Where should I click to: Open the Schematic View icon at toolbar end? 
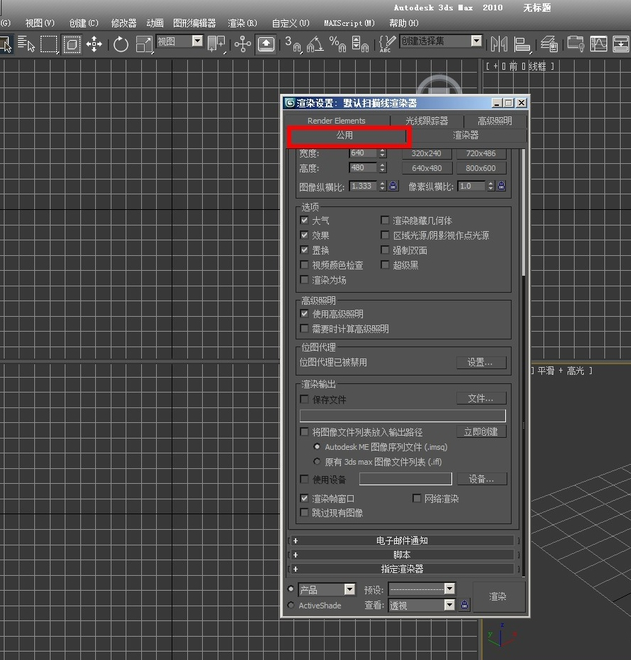(621, 44)
